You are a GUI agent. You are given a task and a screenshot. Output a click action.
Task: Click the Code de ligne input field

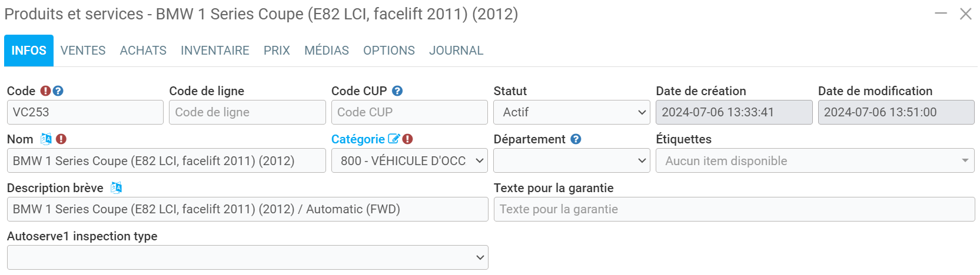click(x=247, y=112)
